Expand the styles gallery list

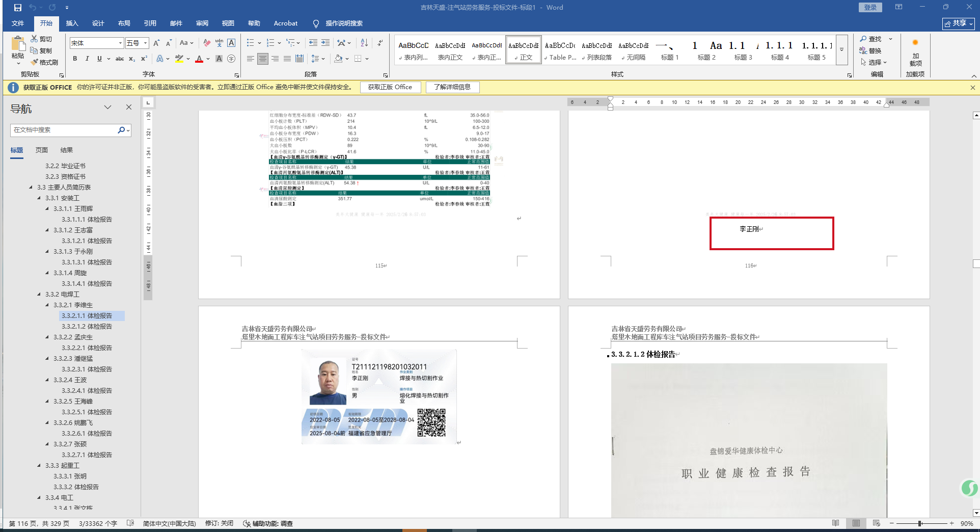click(x=842, y=49)
